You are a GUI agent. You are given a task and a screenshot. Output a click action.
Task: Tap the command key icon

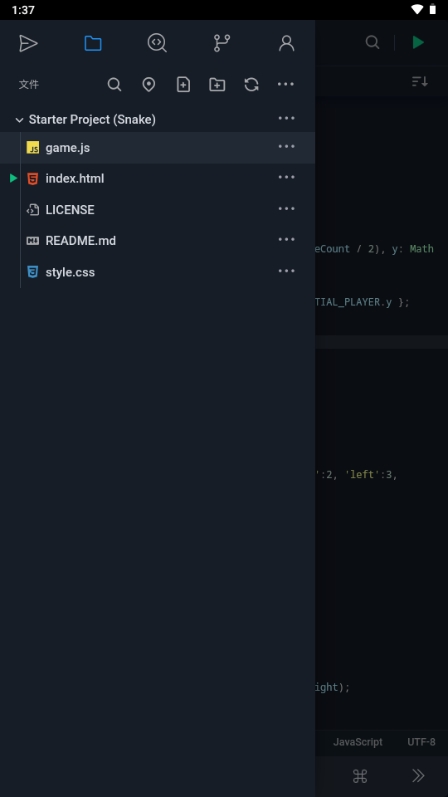pos(360,776)
